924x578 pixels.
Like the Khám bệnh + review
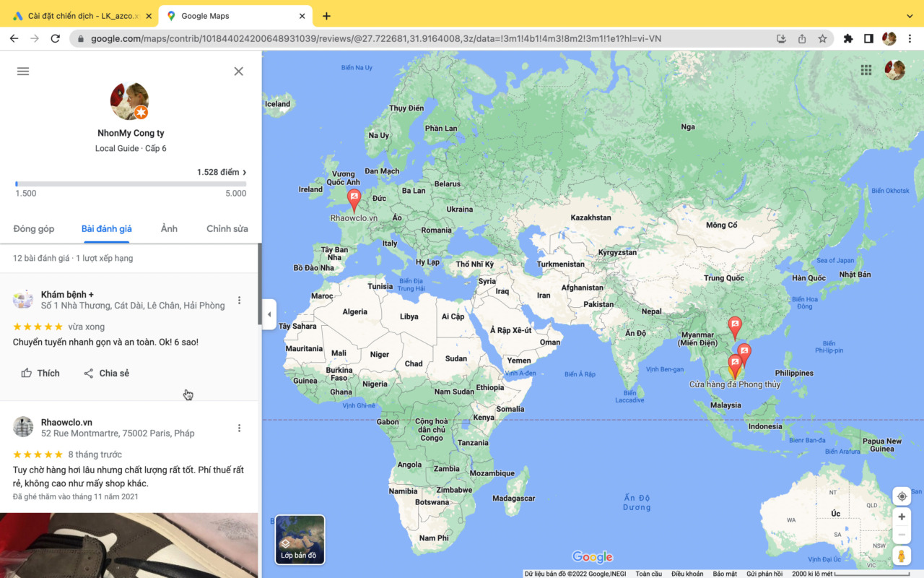point(40,374)
